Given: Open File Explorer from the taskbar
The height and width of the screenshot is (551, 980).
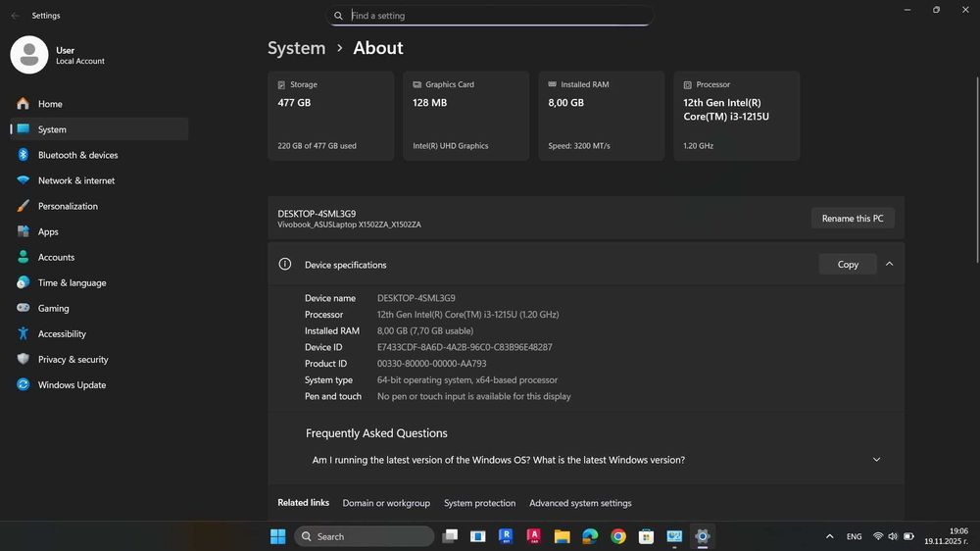Looking at the screenshot, I should click(562, 536).
